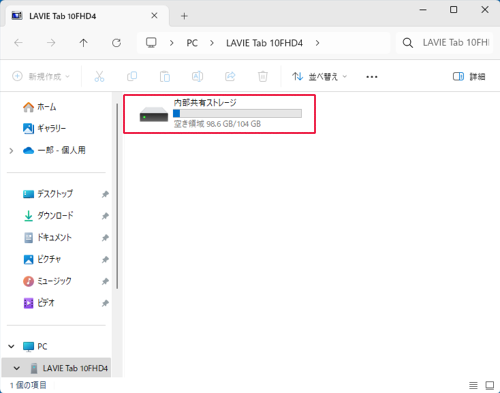This screenshot has height=393, width=500.
Task: Unpin デスクトップ using its pin icon
Action: (x=105, y=194)
